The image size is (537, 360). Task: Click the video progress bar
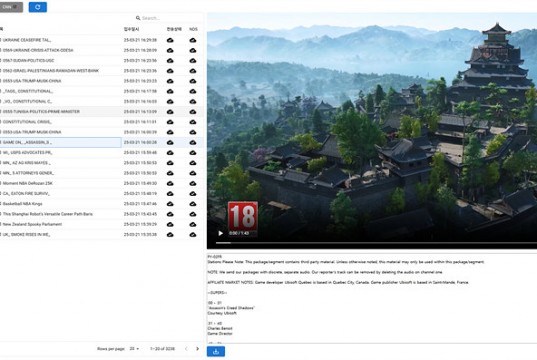click(376, 243)
